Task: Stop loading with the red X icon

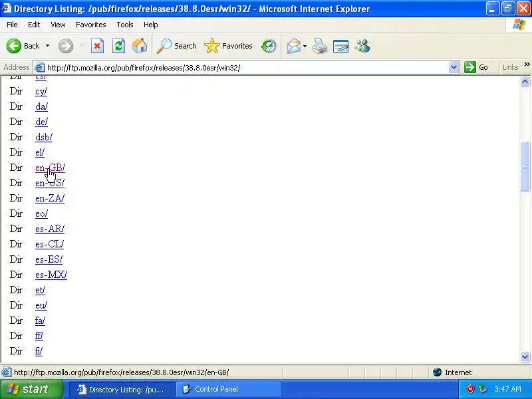Action: pyautogui.click(x=97, y=46)
